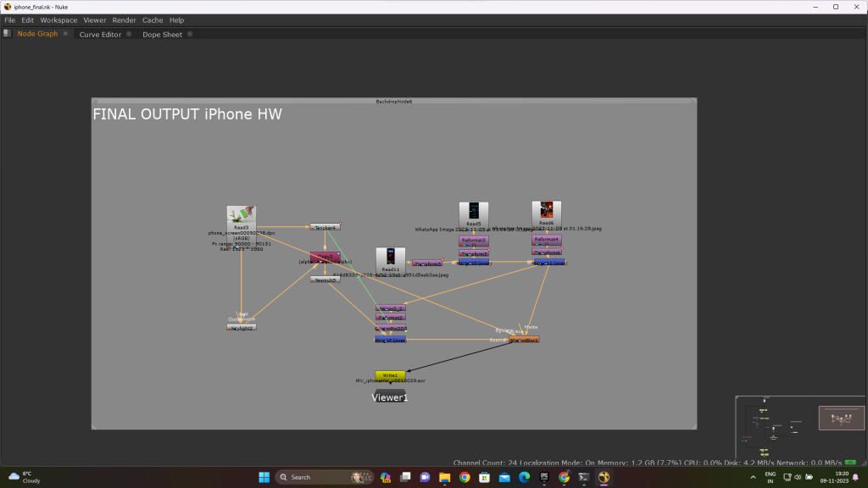Click the Nuke icon in the taskbar
The width and height of the screenshot is (868, 488).
tap(604, 477)
